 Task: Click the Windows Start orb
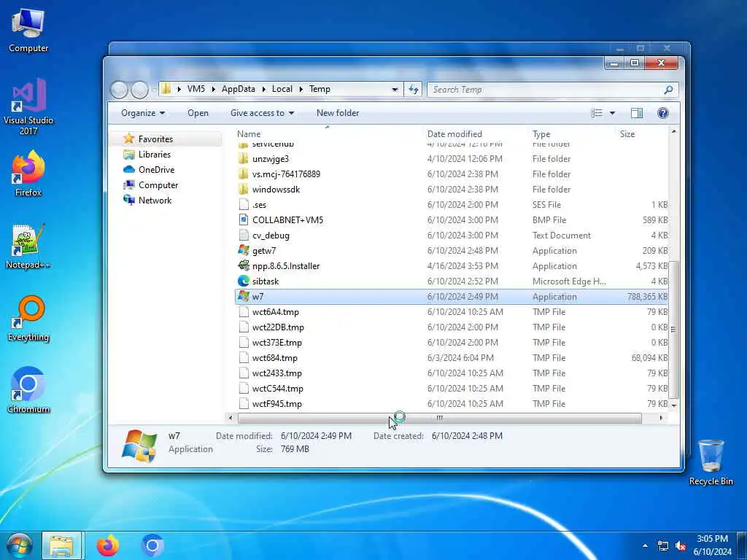point(19,545)
